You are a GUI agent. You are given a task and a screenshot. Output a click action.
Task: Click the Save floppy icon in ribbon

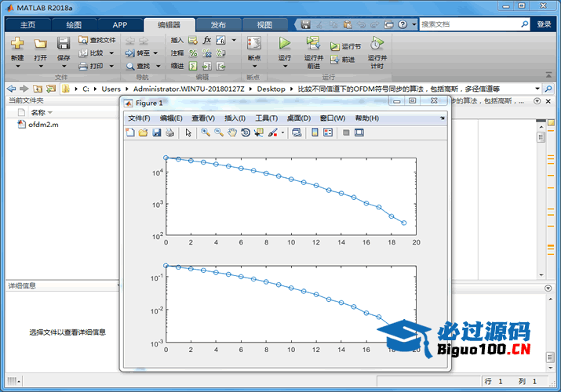64,43
